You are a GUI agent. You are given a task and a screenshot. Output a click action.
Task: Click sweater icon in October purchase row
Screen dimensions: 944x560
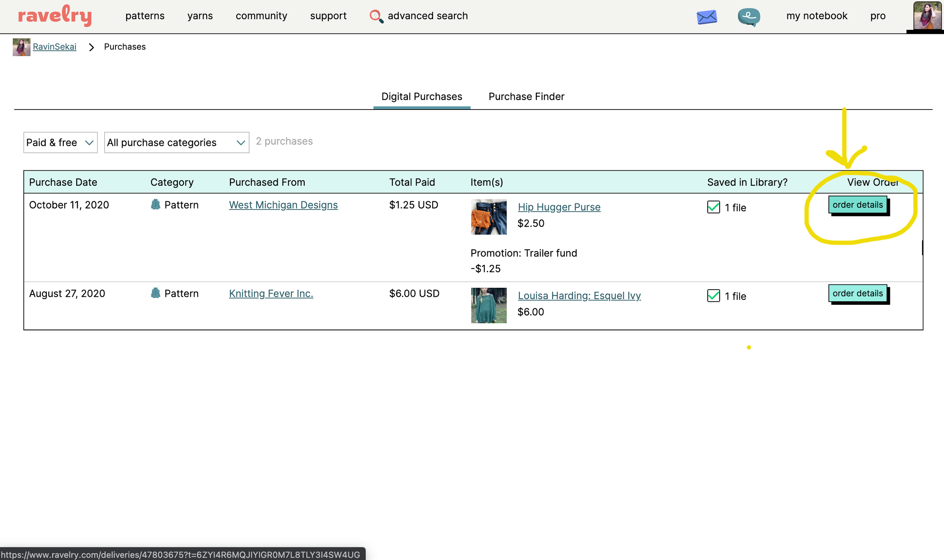click(x=156, y=205)
